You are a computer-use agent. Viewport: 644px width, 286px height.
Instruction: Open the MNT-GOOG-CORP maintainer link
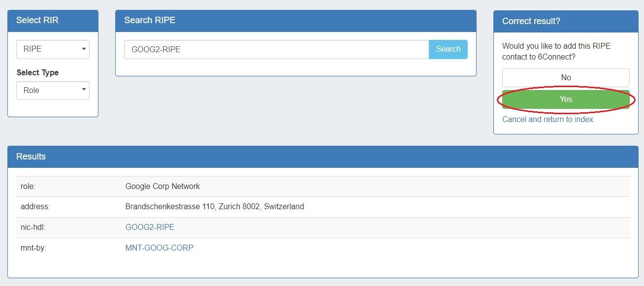click(x=159, y=248)
